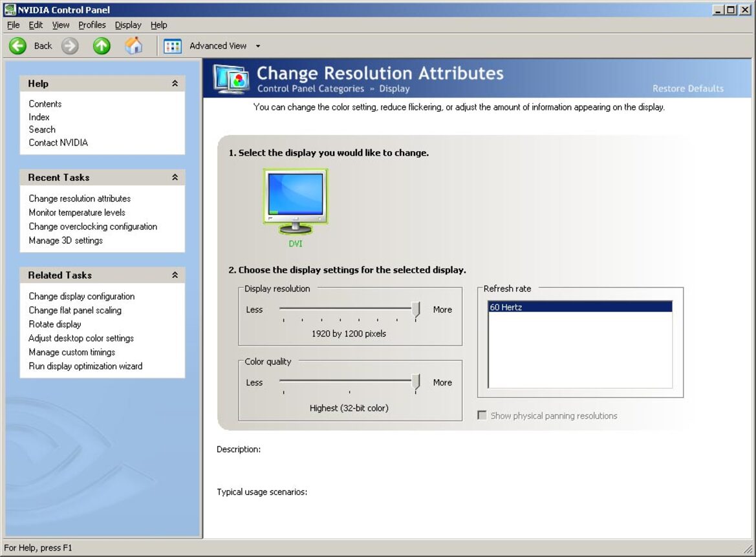
Task: Open the Advanced View dropdown arrow
Action: (x=258, y=47)
